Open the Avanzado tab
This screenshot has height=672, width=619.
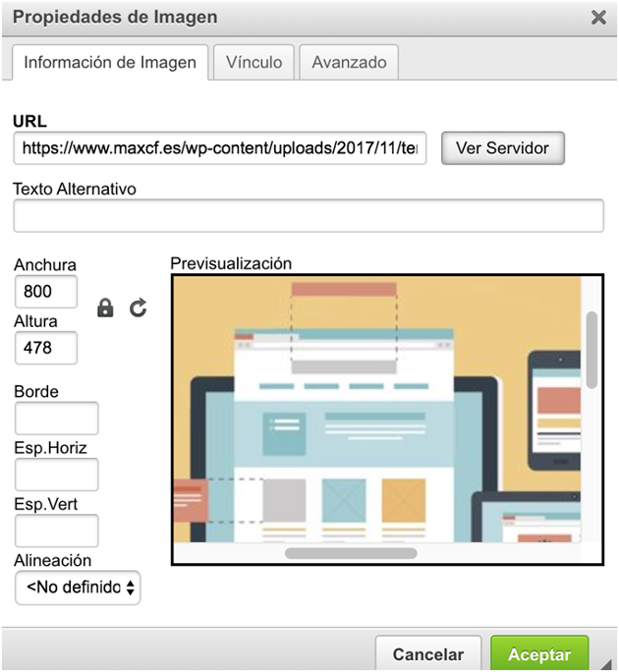349,62
